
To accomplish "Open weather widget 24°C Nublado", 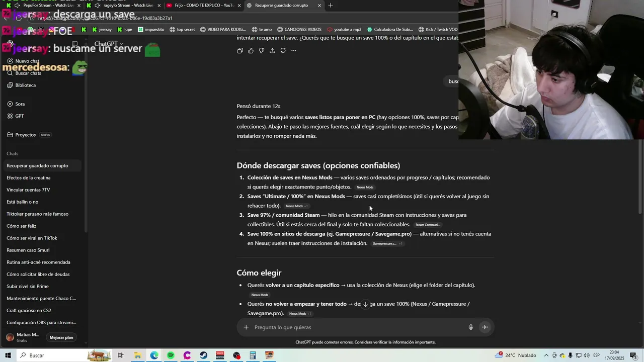I will point(516,355).
